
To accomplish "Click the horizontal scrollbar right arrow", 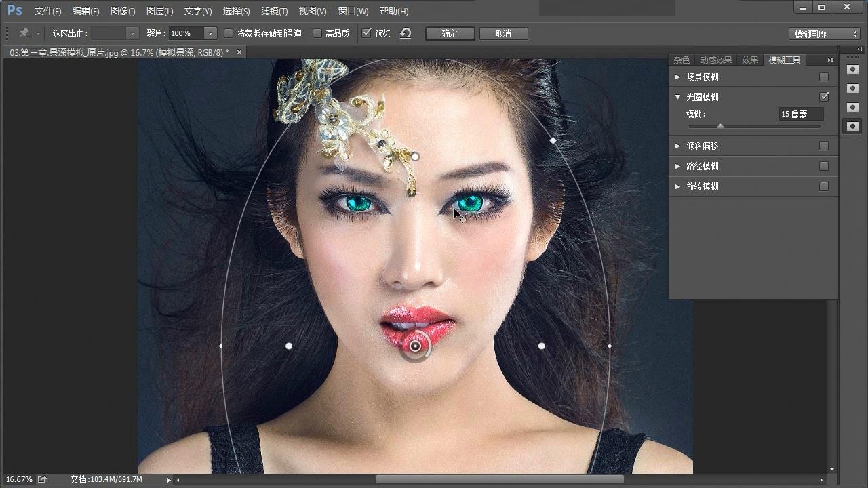I will (821, 480).
